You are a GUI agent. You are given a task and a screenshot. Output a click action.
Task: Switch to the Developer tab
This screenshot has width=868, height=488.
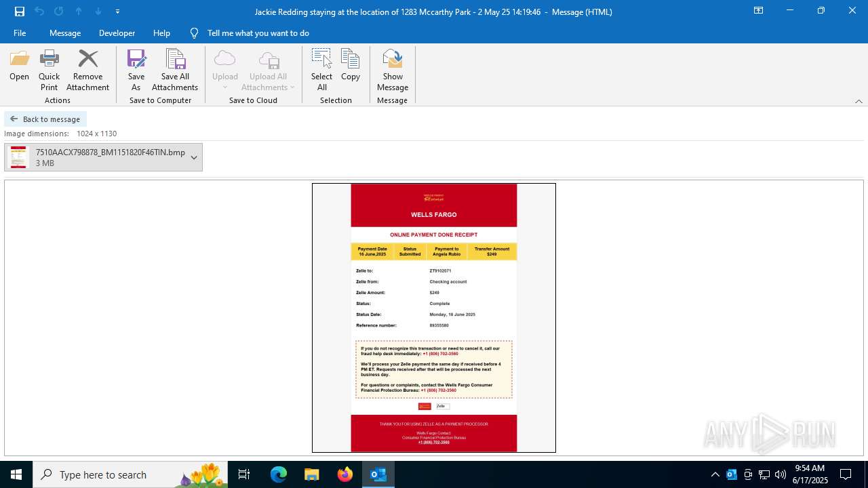click(117, 33)
